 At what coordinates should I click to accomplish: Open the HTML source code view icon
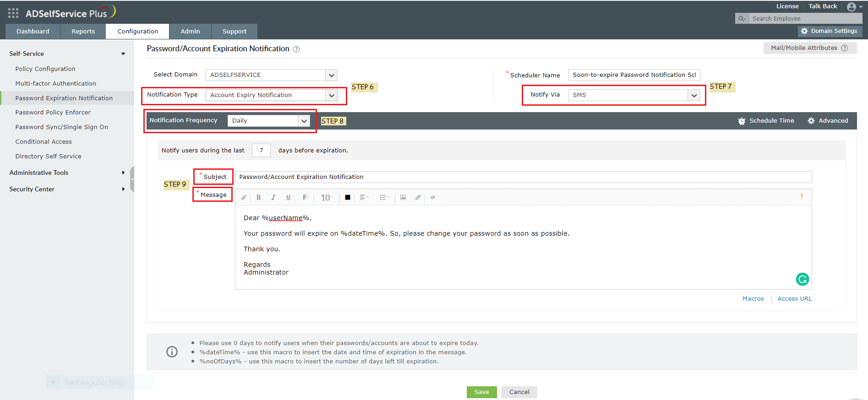coord(433,197)
